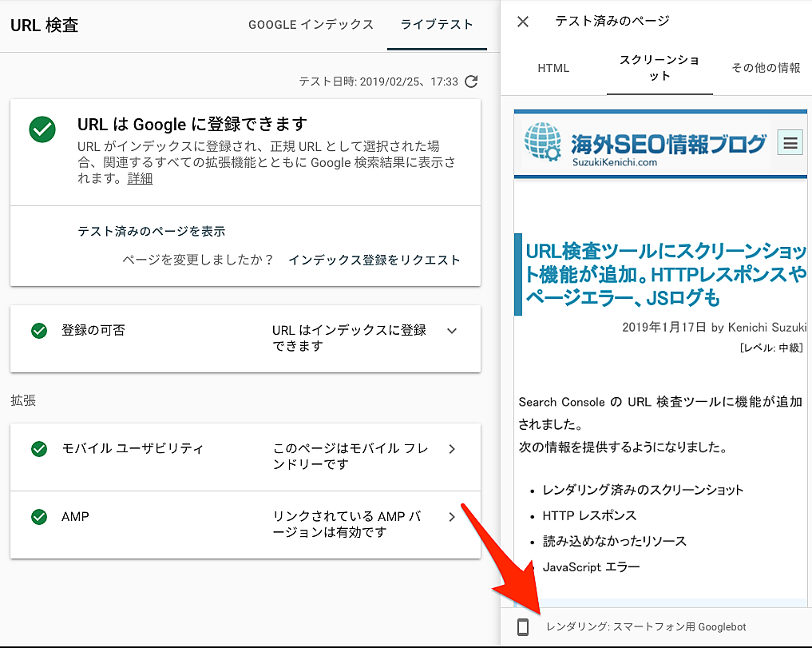Click the smartphone icon in the bottom bar
This screenshot has height=648, width=812.
[x=523, y=627]
